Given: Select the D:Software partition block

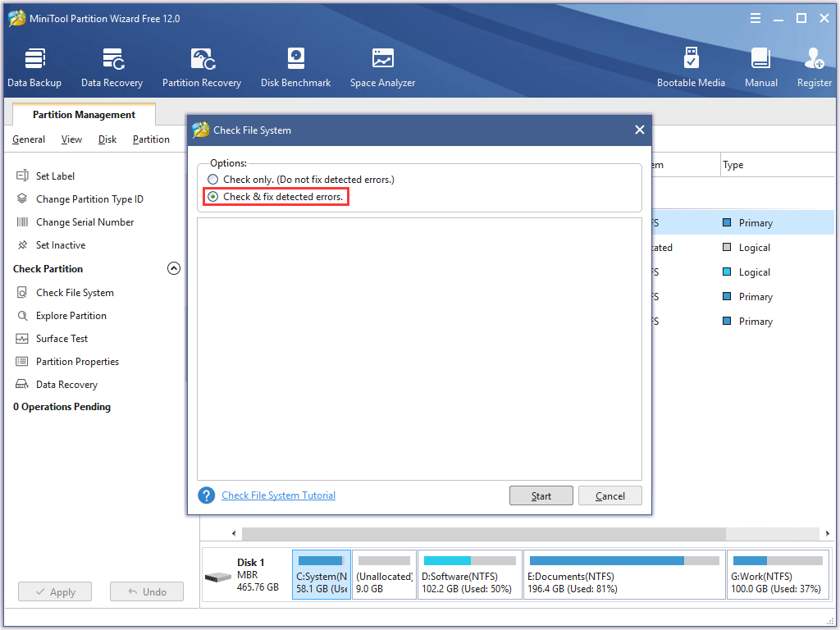Looking at the screenshot, I should [469, 574].
